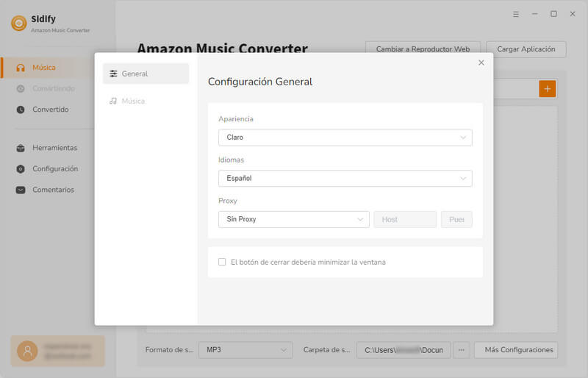This screenshot has width=588, height=378.
Task: Enable close button minimizes window checkbox
Action: click(222, 262)
